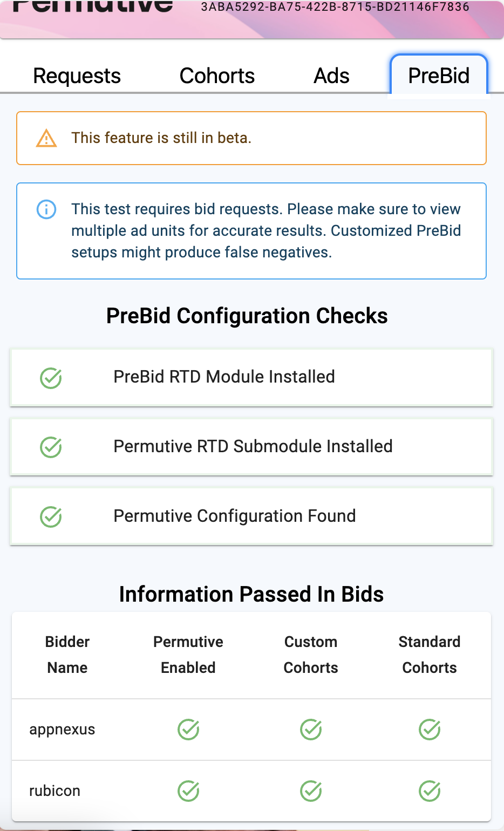Select the rubicon bidder row label
504x831 pixels.
point(55,791)
